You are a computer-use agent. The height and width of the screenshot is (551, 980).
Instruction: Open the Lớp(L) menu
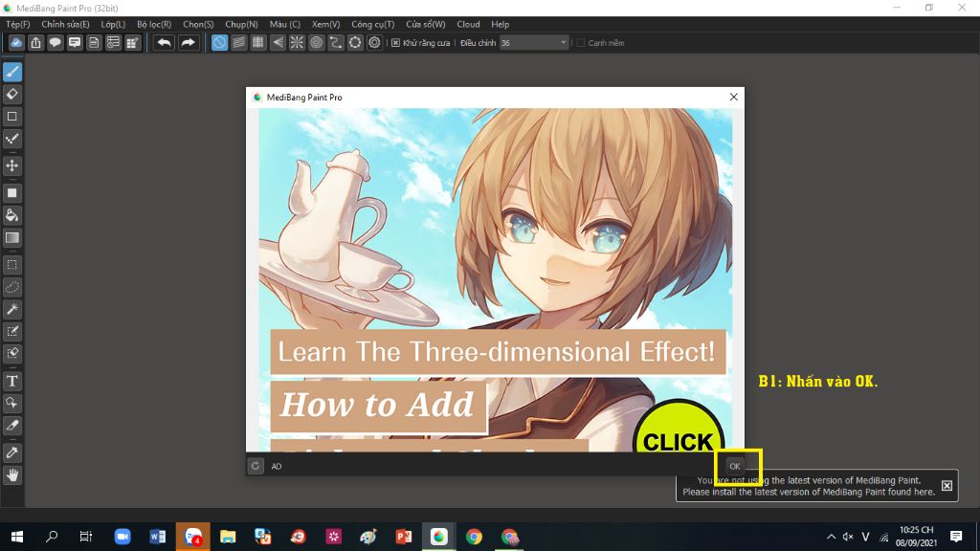(113, 24)
